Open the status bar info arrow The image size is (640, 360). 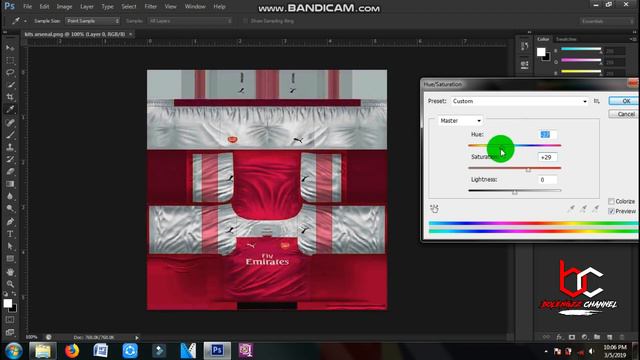[x=137, y=338]
